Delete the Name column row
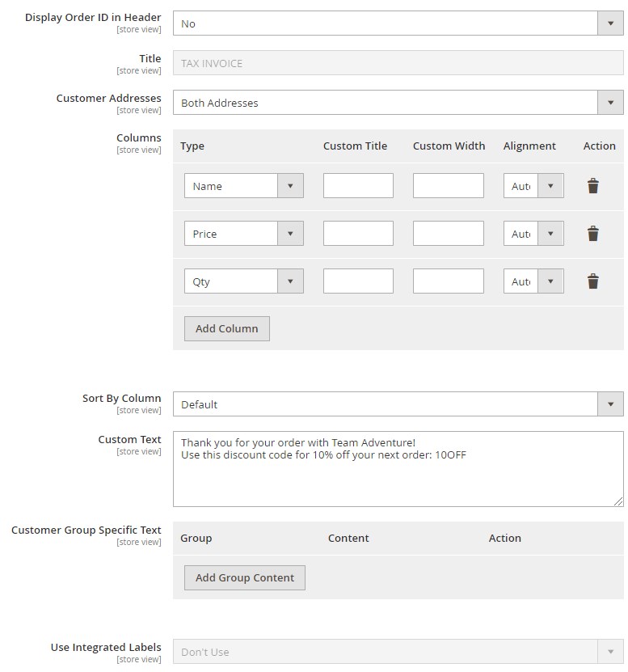 pyautogui.click(x=592, y=186)
